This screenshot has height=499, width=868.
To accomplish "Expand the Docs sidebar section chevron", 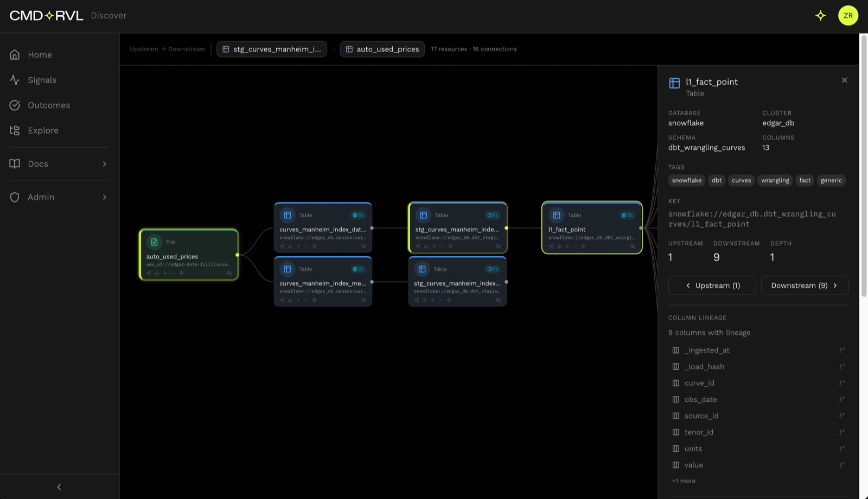I will coord(105,164).
